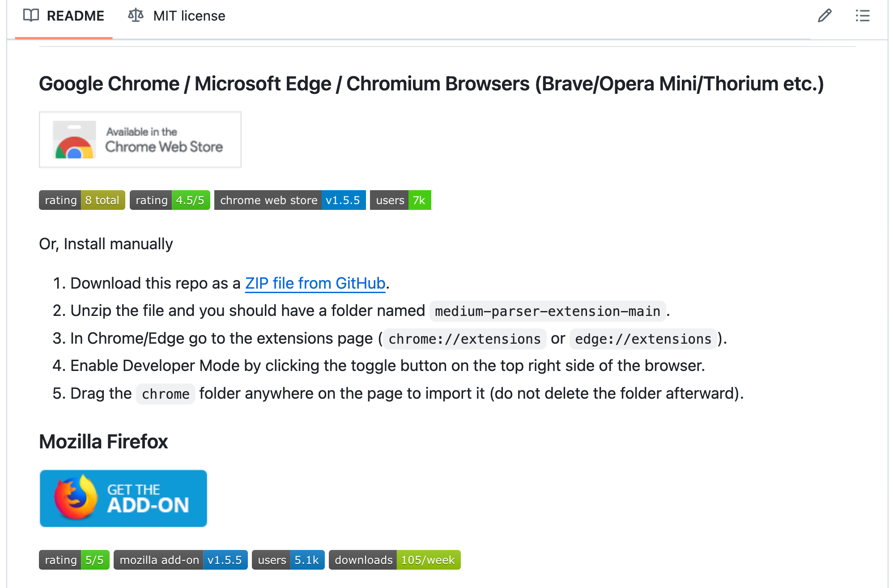Open the chrome web store v1.5.5 badge

point(290,200)
